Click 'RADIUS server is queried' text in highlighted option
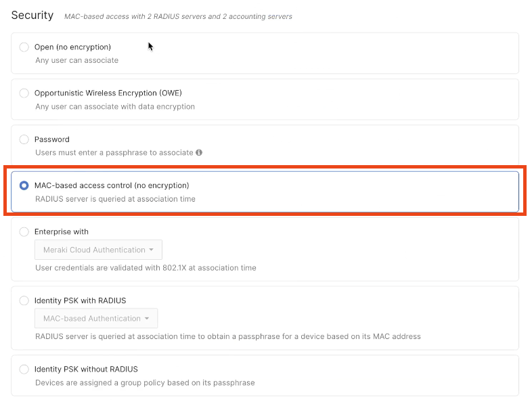Image resolution: width=532 pixels, height=404 pixels. coord(115,199)
